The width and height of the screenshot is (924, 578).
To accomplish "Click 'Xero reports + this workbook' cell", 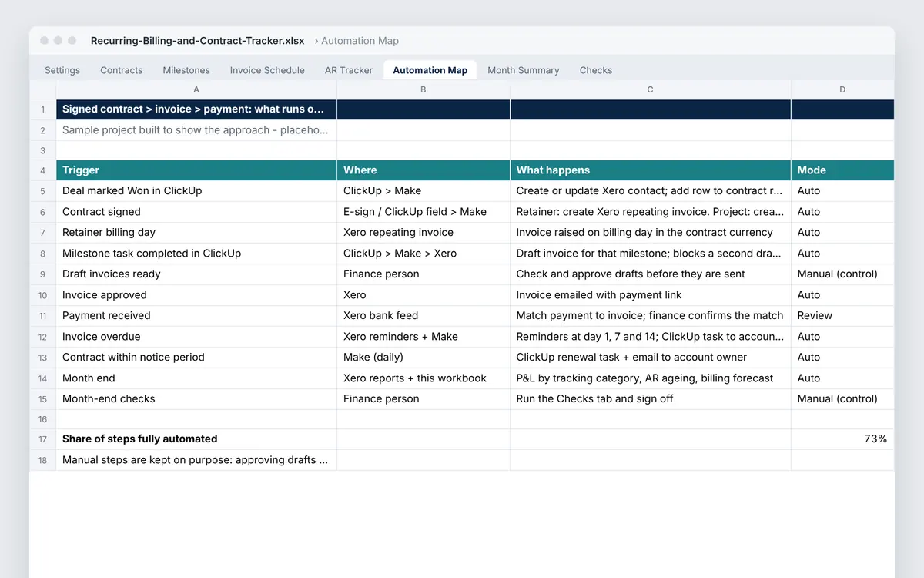I will [423, 378].
